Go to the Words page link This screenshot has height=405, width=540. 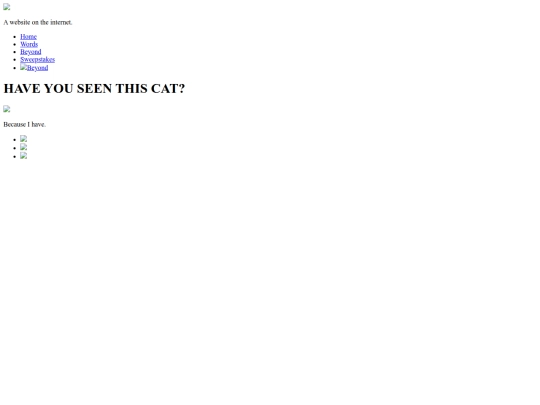[x=29, y=44]
